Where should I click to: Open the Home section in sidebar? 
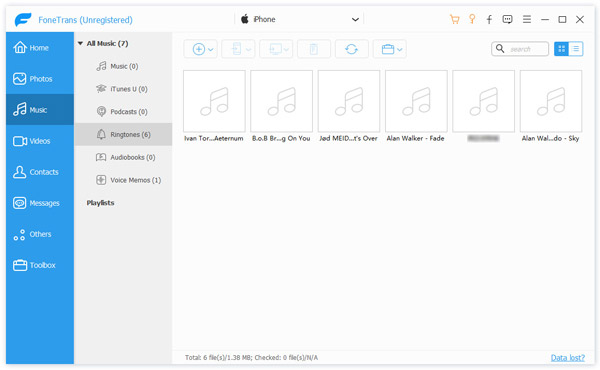tap(40, 48)
